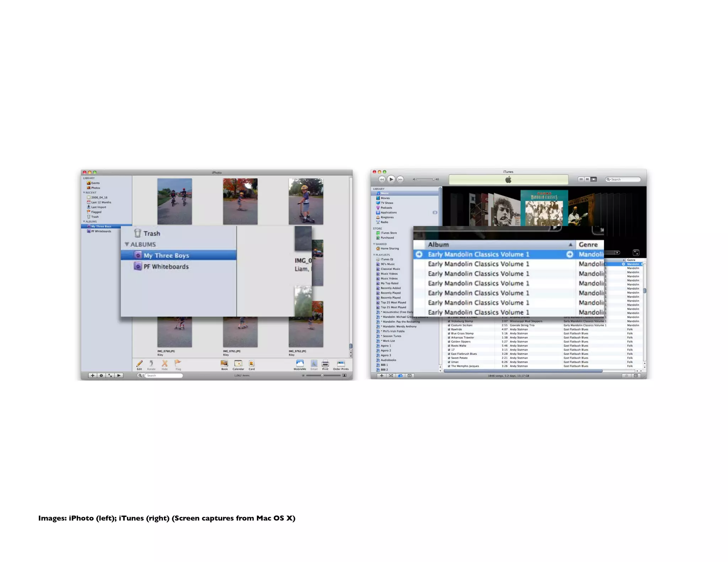The height and width of the screenshot is (562, 728).
Task: Uncheck the Arkansas Traveler checkbox
Action: pos(449,337)
